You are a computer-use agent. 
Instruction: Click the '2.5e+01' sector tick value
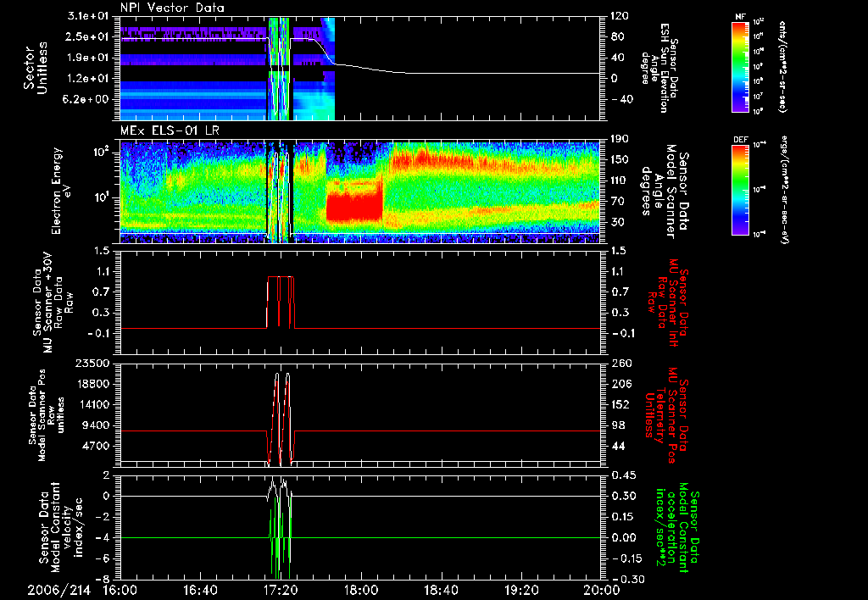(x=86, y=36)
